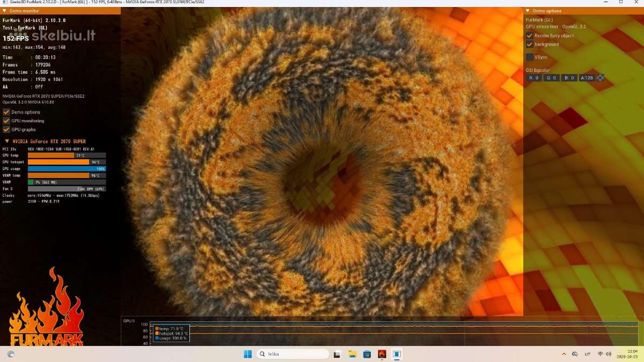Click the GPU usage 100% bar
The height and width of the screenshot is (362, 644).
click(67, 168)
